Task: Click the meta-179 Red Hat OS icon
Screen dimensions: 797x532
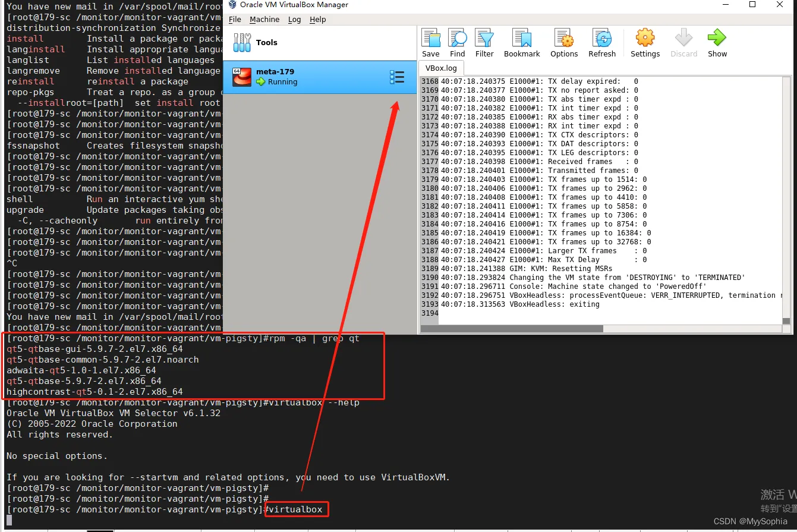Action: 242,77
